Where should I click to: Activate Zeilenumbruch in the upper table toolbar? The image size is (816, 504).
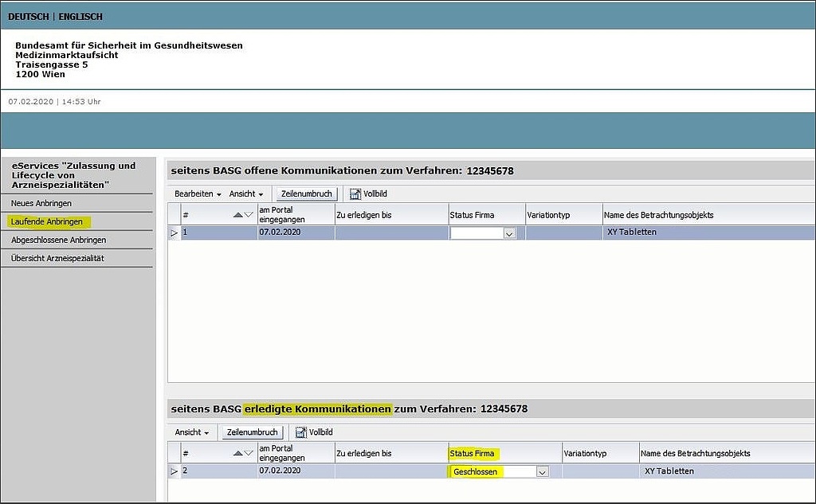(305, 193)
